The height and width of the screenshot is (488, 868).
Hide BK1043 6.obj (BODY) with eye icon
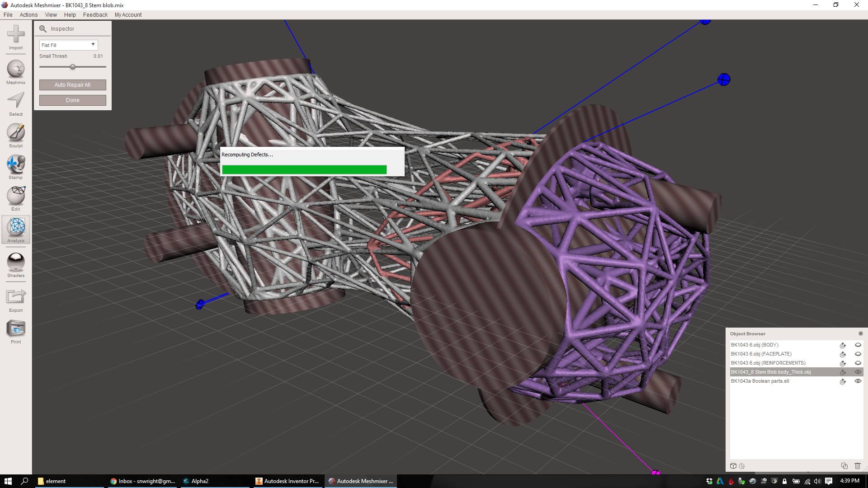(858, 345)
